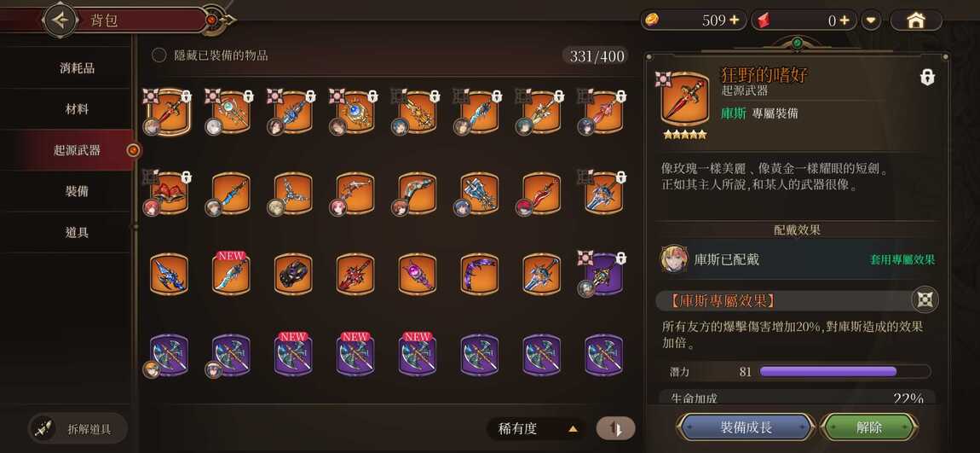Add gold coins with the plus icon
Image resolution: width=980 pixels, height=453 pixels.
(735, 20)
